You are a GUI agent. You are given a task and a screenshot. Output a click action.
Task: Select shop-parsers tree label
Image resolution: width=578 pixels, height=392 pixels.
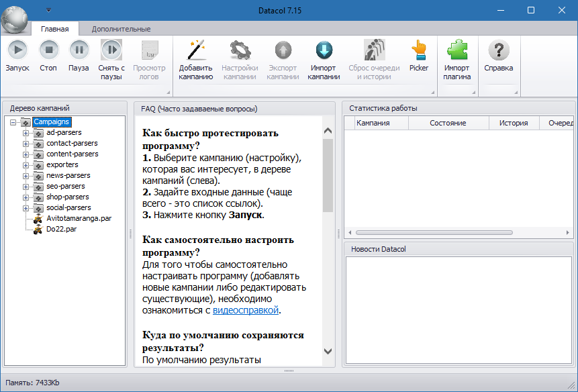pos(67,197)
